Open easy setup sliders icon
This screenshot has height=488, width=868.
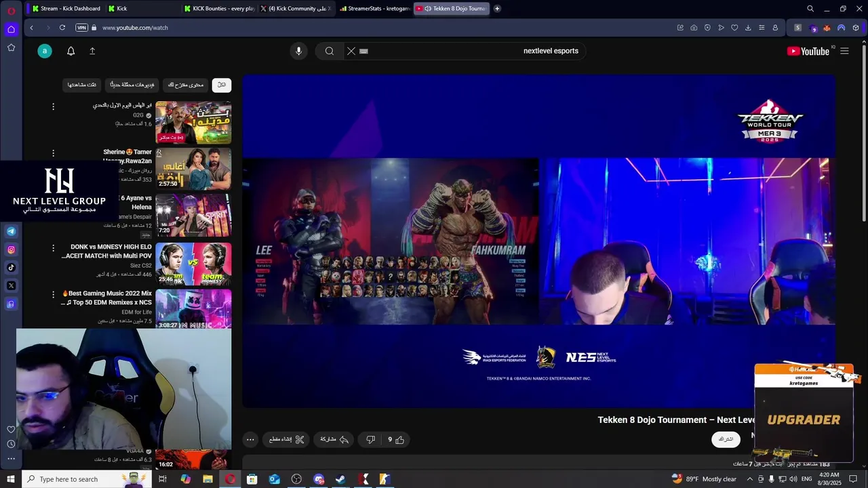(x=762, y=28)
